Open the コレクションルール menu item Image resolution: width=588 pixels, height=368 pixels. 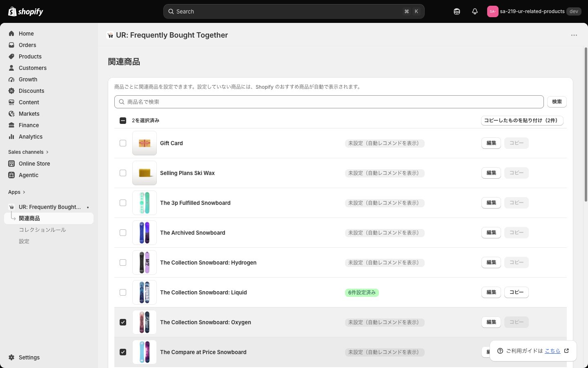42,230
